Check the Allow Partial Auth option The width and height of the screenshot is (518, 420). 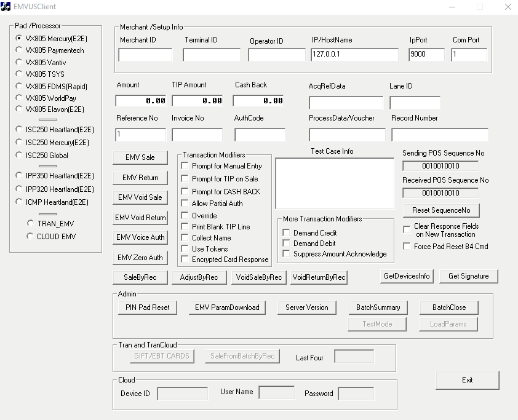click(x=185, y=204)
